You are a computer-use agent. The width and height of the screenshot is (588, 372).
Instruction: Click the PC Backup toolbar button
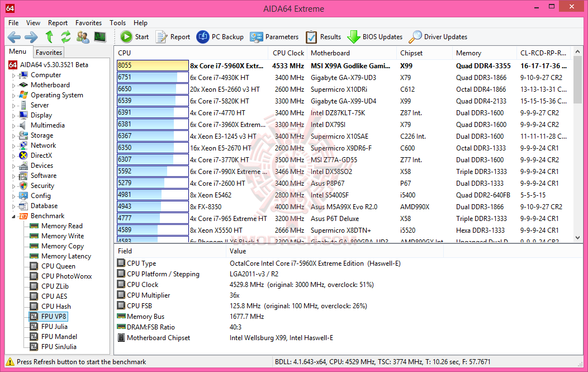click(220, 37)
